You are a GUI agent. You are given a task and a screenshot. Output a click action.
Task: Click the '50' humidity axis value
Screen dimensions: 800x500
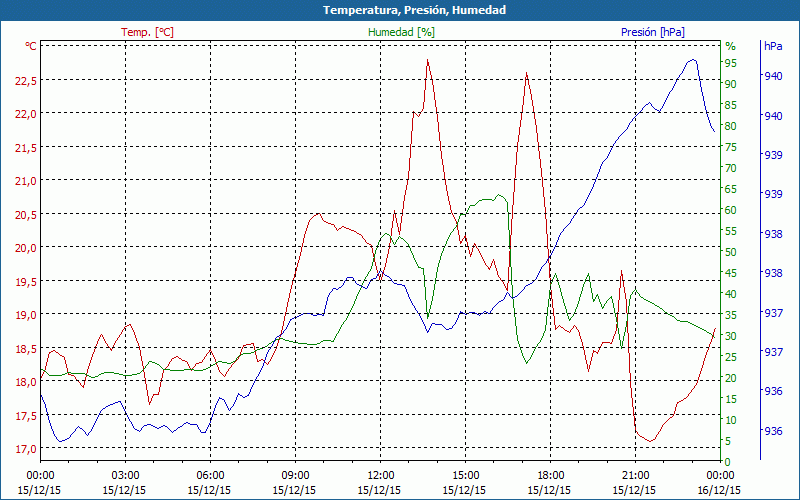[x=731, y=252]
